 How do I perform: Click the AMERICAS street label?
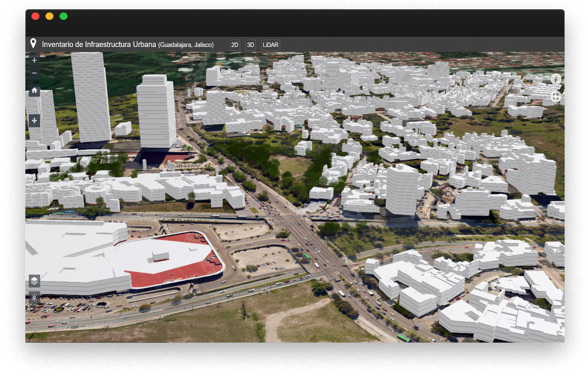coord(287,224)
